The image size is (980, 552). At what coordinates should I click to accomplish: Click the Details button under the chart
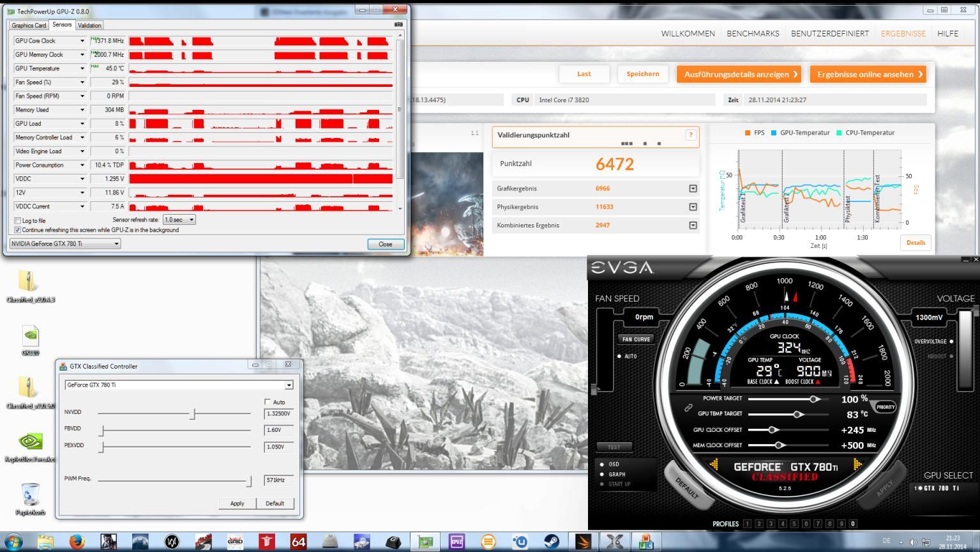pos(916,243)
